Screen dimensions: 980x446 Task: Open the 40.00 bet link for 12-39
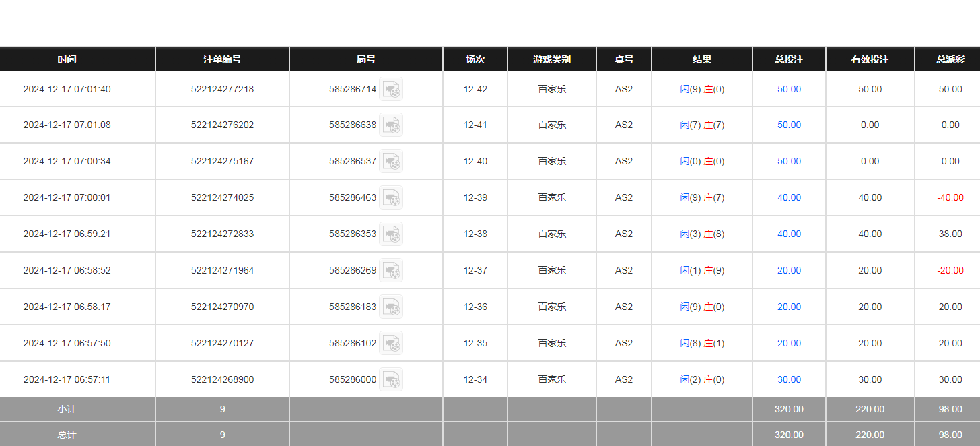click(x=789, y=197)
